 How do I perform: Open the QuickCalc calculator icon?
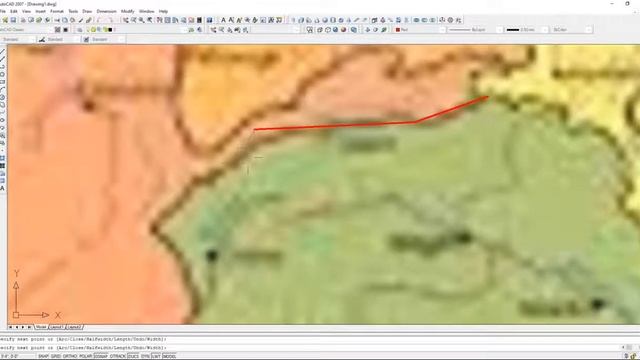[x=199, y=20]
